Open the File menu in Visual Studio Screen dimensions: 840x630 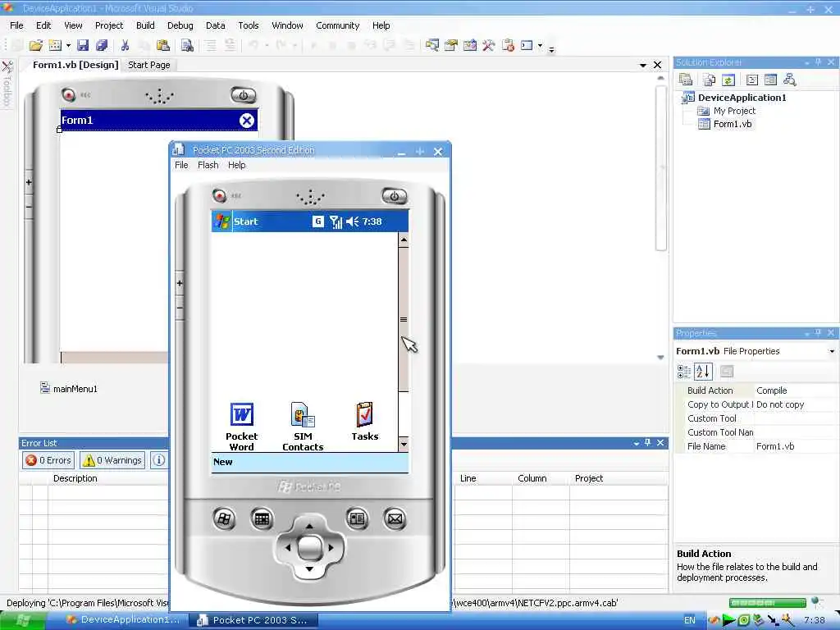pos(16,25)
